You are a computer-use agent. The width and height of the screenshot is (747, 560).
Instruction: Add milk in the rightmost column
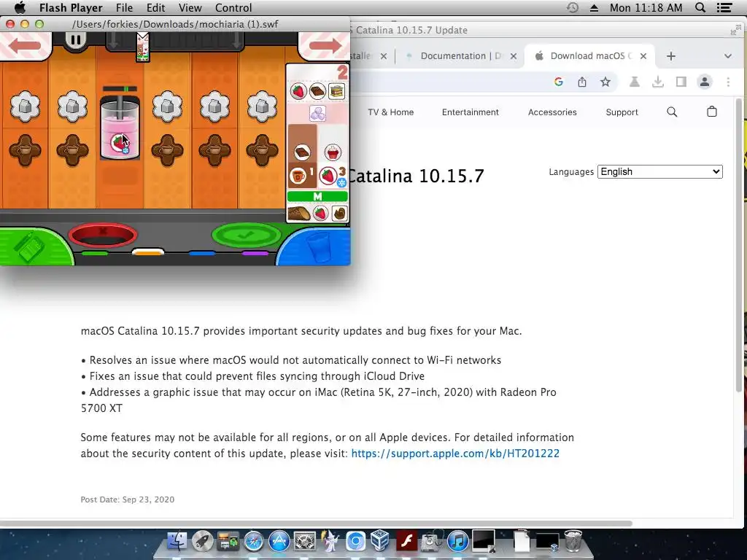(x=262, y=106)
